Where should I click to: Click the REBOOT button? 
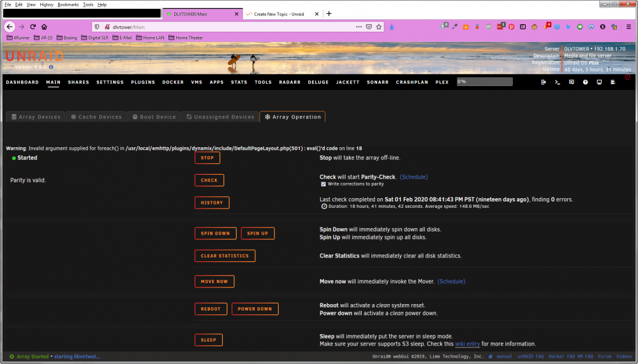(211, 309)
